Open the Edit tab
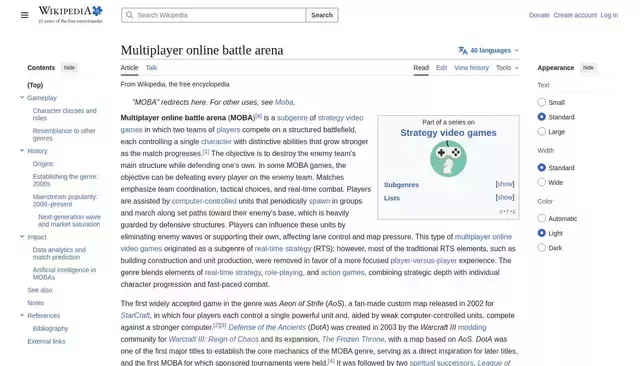The width and height of the screenshot is (640, 366). point(441,68)
